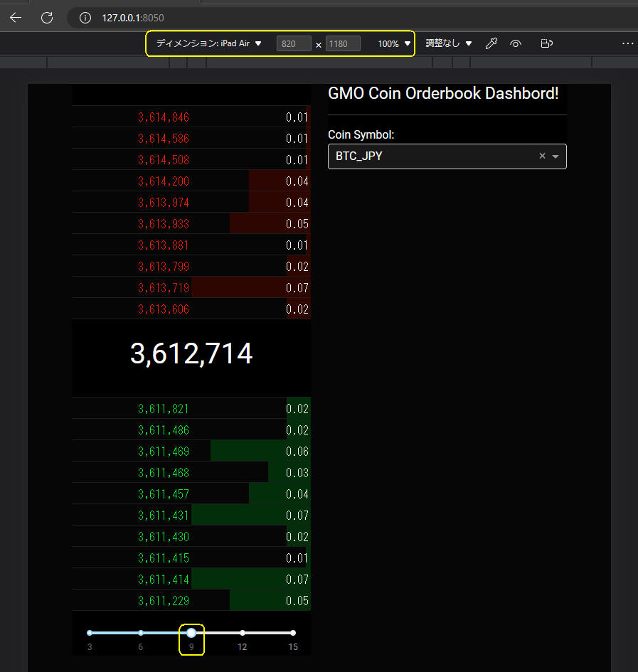The width and height of the screenshot is (638, 672).
Task: Click ask price 3,613,799
Action: coord(164,267)
